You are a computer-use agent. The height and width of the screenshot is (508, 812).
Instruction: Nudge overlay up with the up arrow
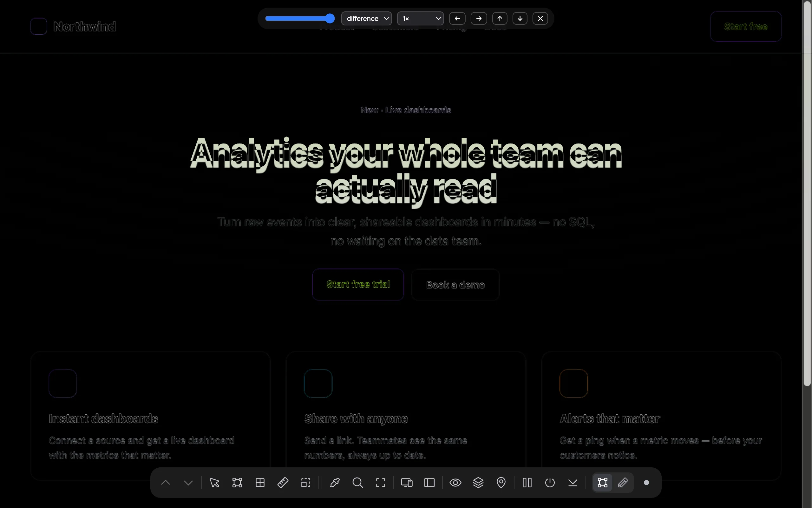(500, 18)
